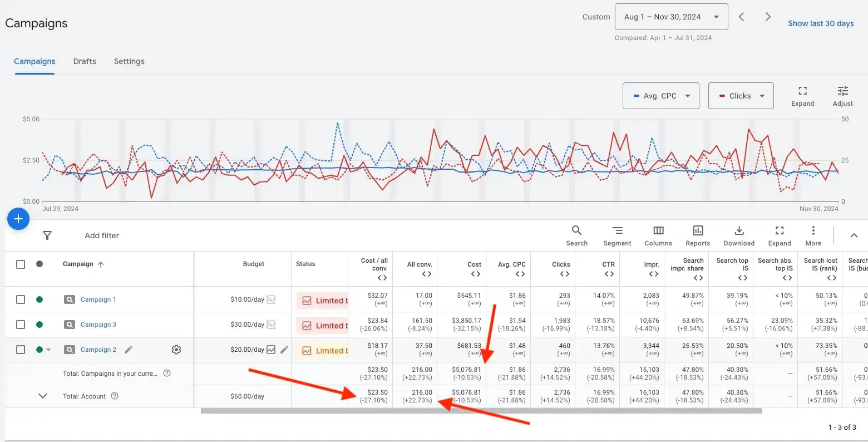Switch to the Drafts tab
The image size is (868, 442).
[85, 61]
